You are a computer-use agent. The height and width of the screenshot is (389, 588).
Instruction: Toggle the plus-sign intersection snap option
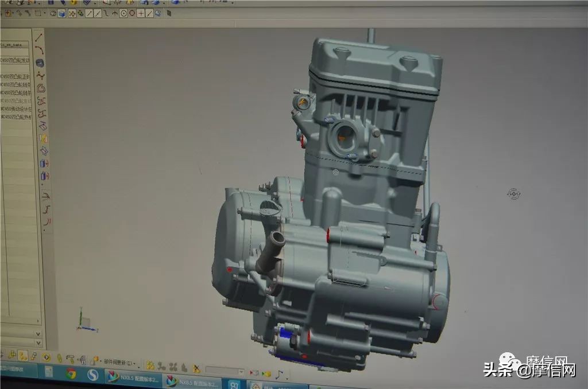pos(141,13)
